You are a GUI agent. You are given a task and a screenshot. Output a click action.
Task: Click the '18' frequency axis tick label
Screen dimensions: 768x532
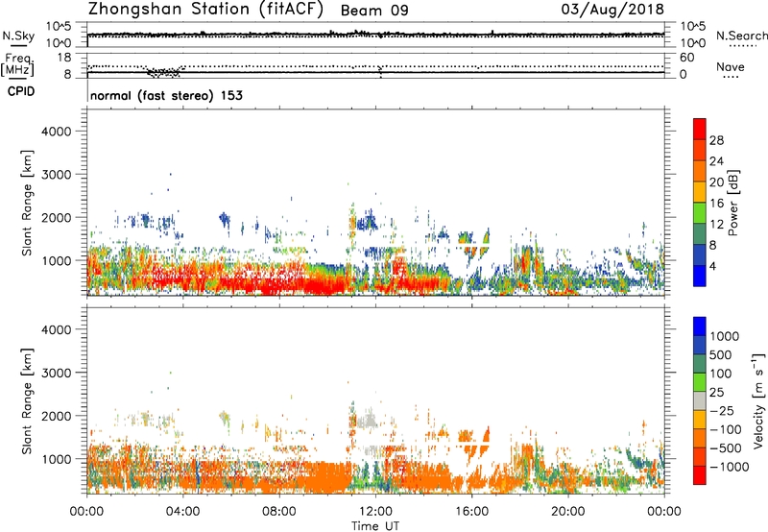(64, 58)
